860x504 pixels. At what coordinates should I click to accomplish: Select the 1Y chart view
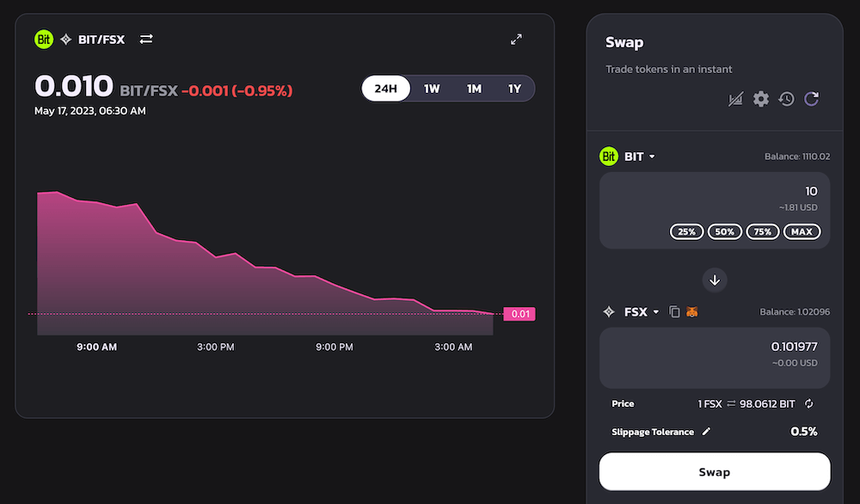tap(513, 88)
